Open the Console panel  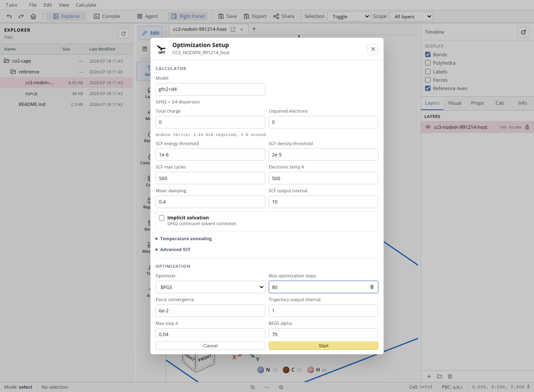[x=107, y=16]
